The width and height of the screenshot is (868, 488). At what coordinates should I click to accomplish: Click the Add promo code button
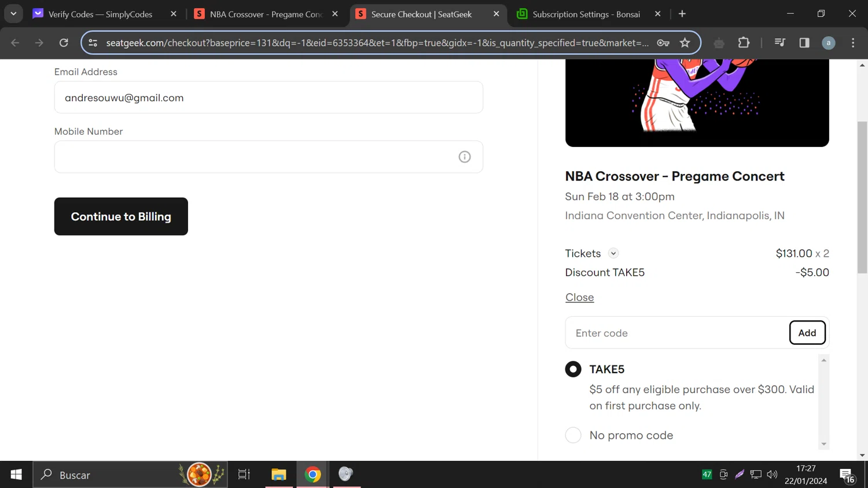pyautogui.click(x=807, y=332)
